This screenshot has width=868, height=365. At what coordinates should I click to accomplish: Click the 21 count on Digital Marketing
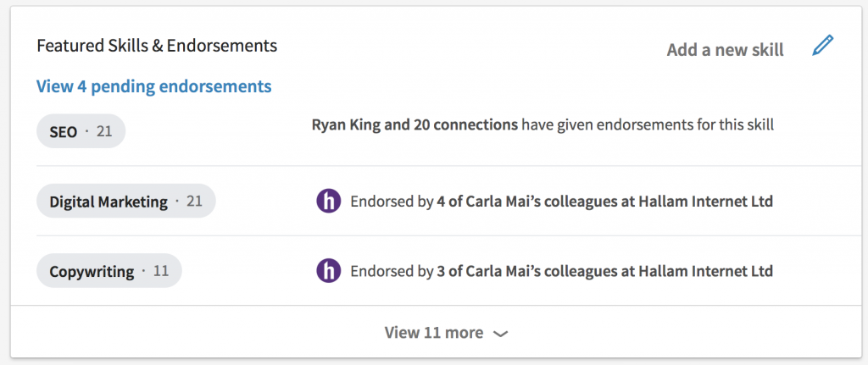(x=194, y=202)
